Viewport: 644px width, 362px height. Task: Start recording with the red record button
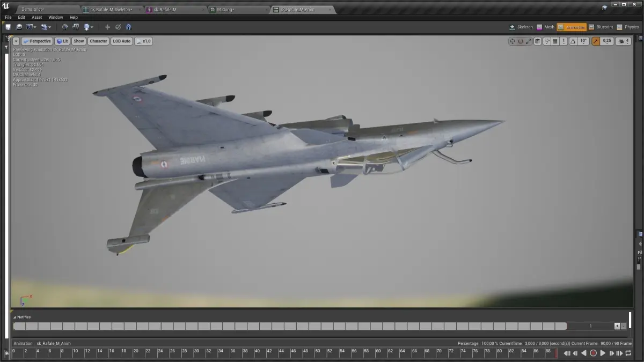pos(593,353)
